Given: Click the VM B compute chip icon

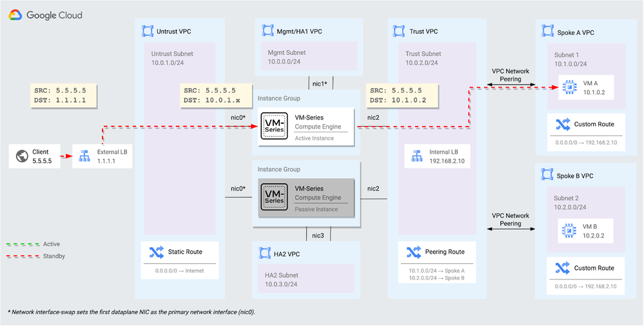Looking at the screenshot, I should 569,231.
